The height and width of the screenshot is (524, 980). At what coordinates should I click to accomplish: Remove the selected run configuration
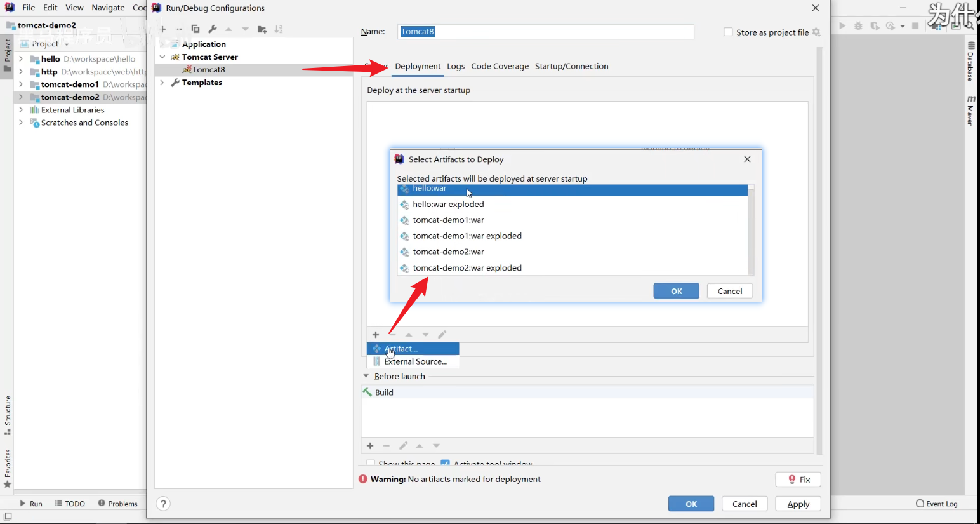179,29
